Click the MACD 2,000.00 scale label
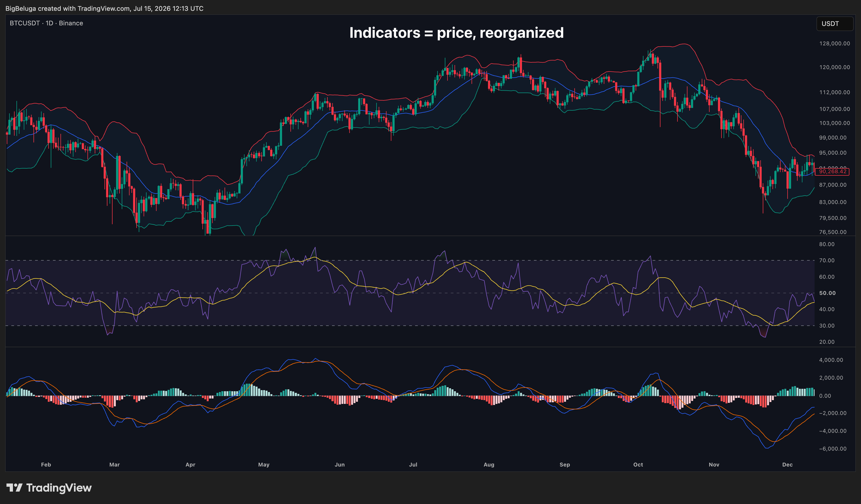861x504 pixels. click(x=831, y=378)
